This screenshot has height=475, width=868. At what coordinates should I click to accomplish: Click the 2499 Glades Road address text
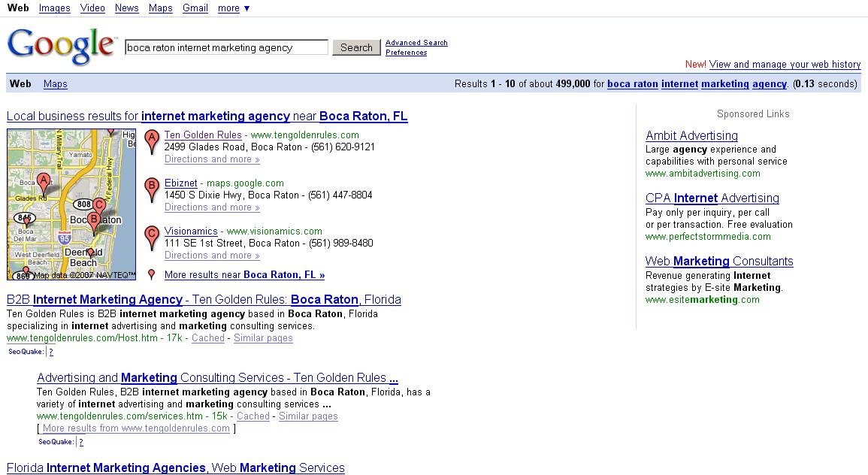[233, 147]
